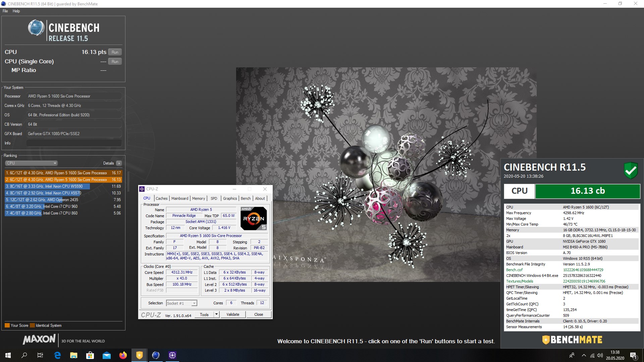Screen dimensions: 644x362
Task: Open Mail app from taskbar
Action: click(107, 355)
